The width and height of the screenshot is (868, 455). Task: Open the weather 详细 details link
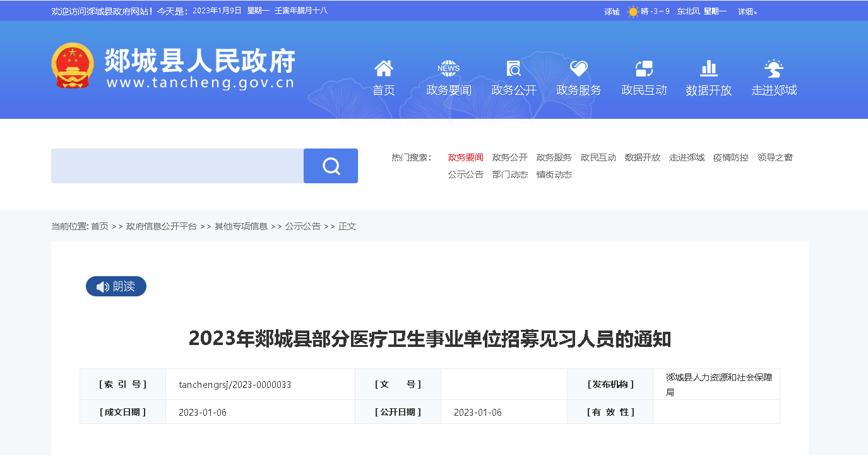[747, 11]
